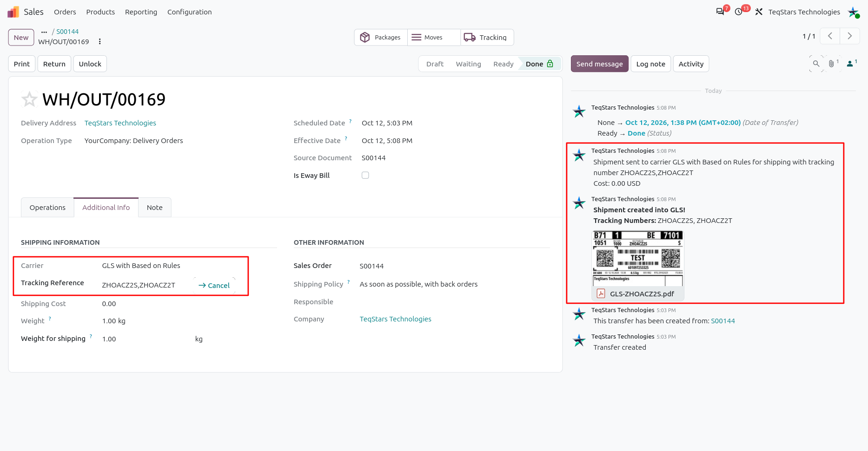Open the actions kebab menu icon
The width and height of the screenshot is (868, 451).
pyautogui.click(x=99, y=42)
